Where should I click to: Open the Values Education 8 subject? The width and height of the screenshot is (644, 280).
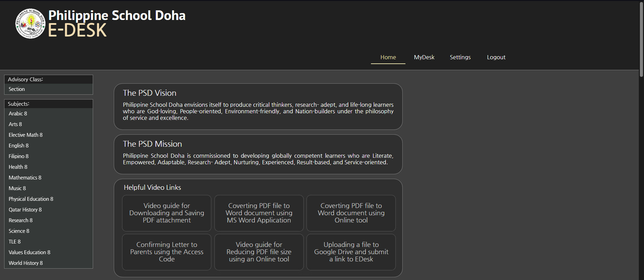[x=49, y=252]
